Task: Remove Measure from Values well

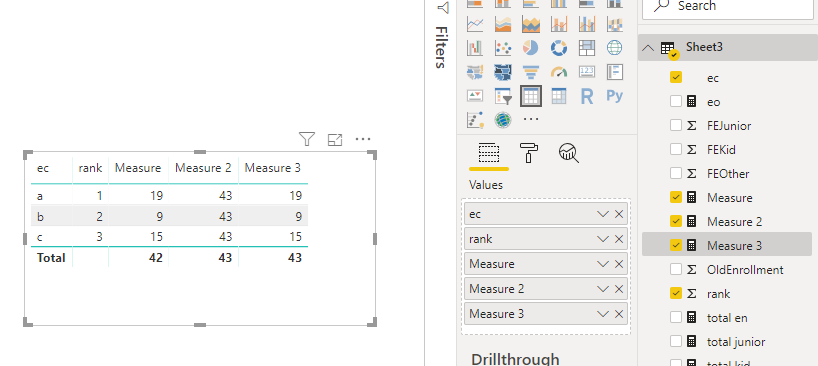Action: pos(619,264)
